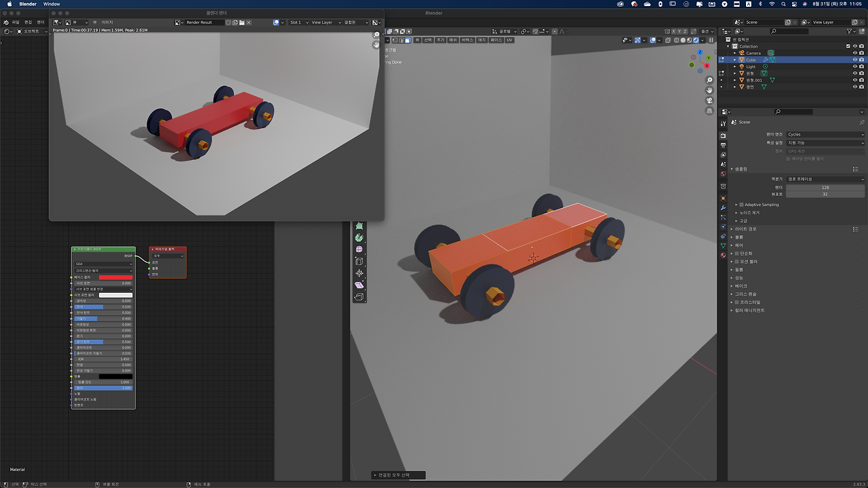Viewport: 868px width, 488px height.
Task: Open the GGX distribution dropdown in BSDF node
Action: tap(103, 264)
